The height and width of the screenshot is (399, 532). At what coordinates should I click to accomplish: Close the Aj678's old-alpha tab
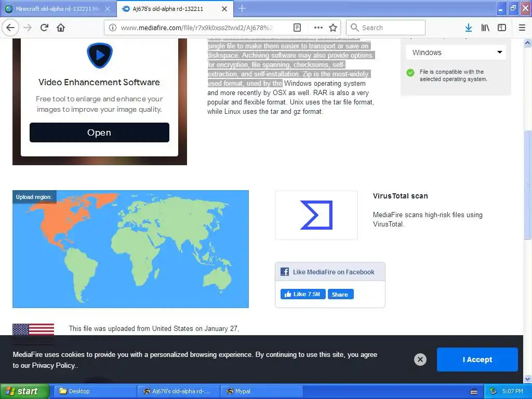pyautogui.click(x=224, y=9)
